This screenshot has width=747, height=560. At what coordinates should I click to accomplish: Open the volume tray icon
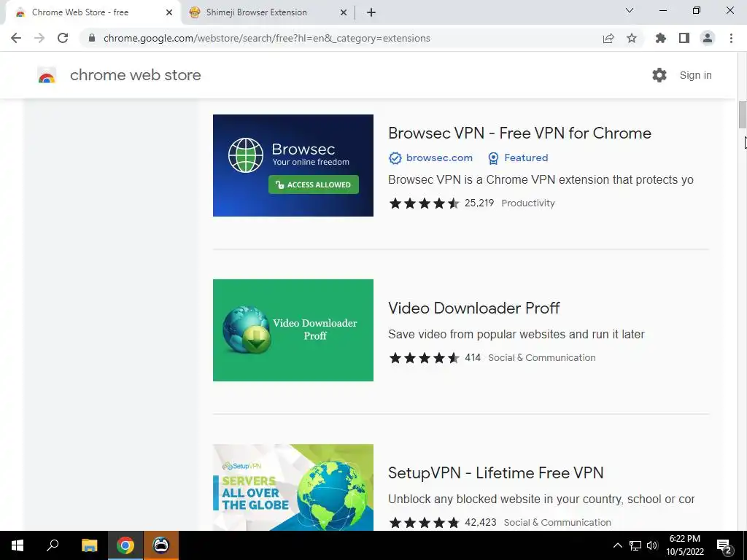(x=652, y=545)
